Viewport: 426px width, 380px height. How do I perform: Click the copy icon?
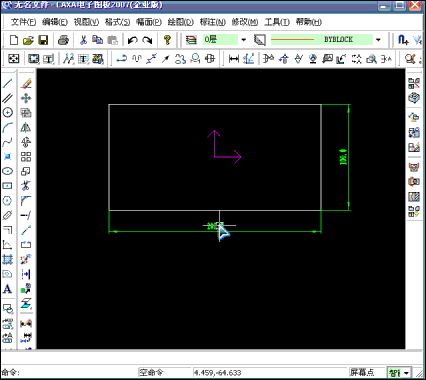click(x=98, y=40)
